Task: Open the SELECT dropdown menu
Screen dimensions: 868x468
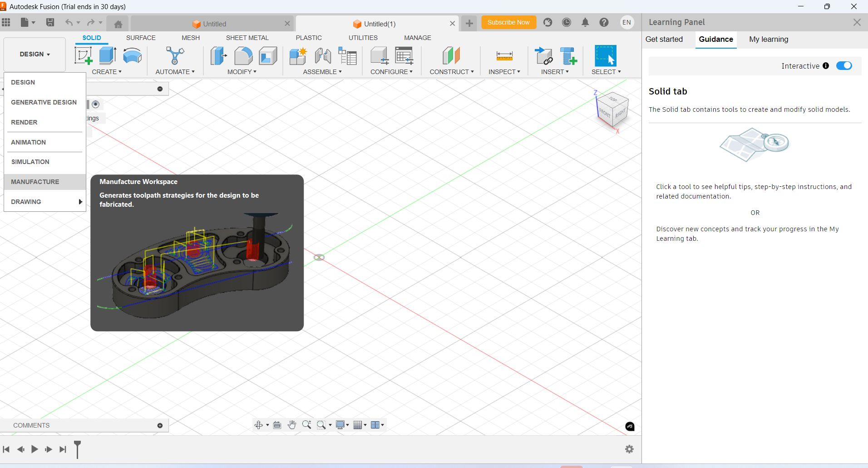Action: click(606, 72)
